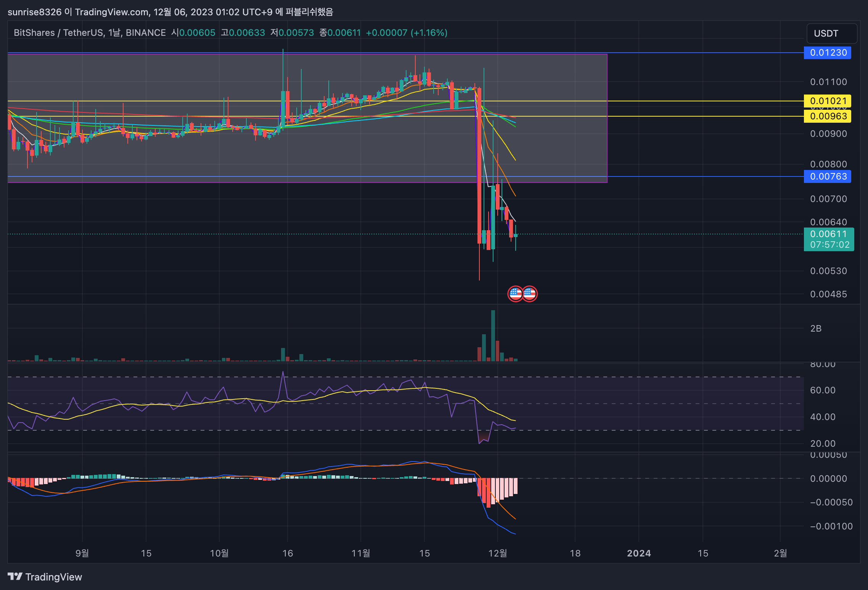Image resolution: width=868 pixels, height=590 pixels.
Task: Click the 2B volume scale label
Action: tap(816, 329)
